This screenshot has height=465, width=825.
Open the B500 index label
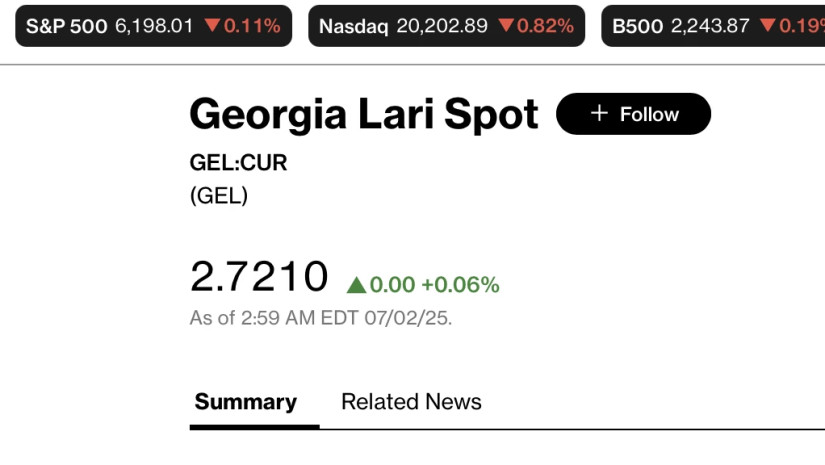click(x=637, y=26)
